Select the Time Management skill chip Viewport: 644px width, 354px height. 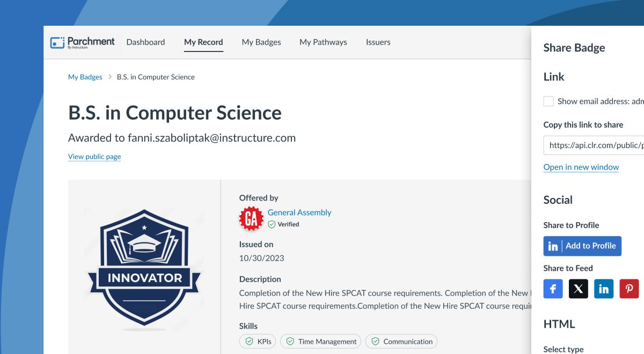pos(321,342)
